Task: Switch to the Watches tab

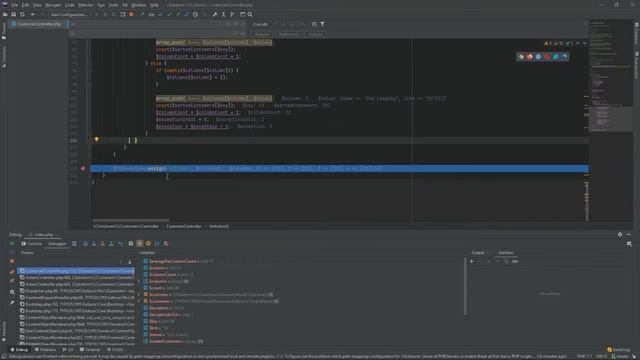Action: point(506,253)
